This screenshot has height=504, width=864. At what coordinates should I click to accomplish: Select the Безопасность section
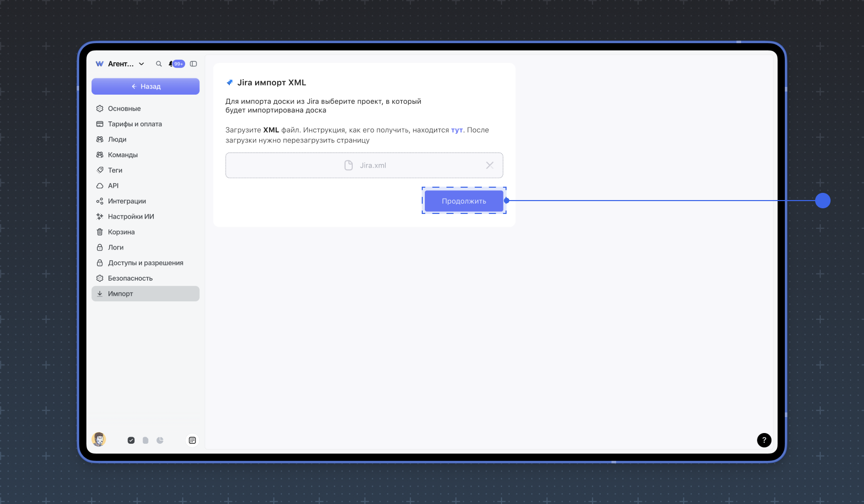146,278
